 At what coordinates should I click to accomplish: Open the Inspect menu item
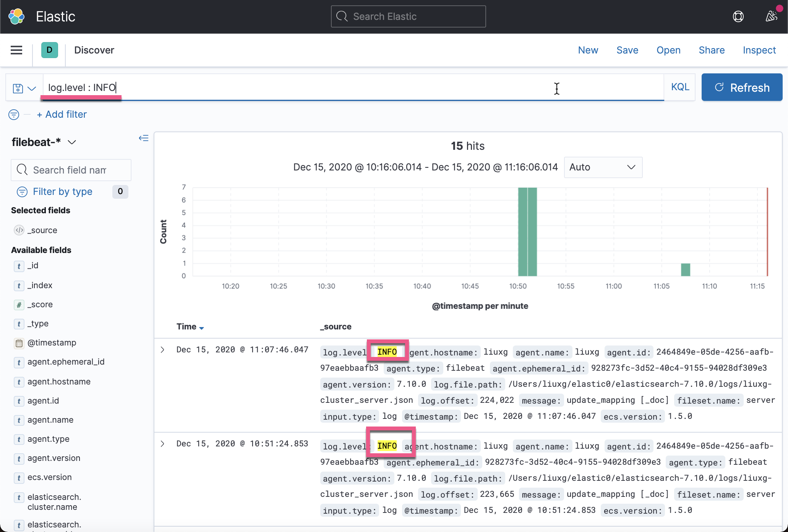(759, 50)
